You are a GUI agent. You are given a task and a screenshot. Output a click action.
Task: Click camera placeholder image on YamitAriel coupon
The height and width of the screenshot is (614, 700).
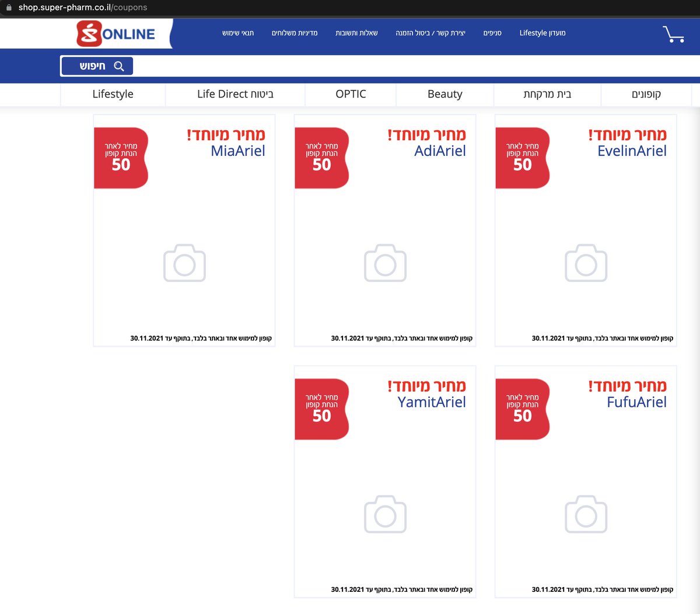(x=385, y=514)
